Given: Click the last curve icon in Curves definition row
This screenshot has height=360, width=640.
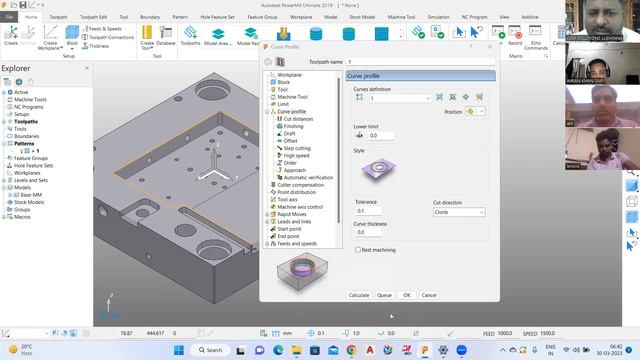Looking at the screenshot, I should point(480,97).
